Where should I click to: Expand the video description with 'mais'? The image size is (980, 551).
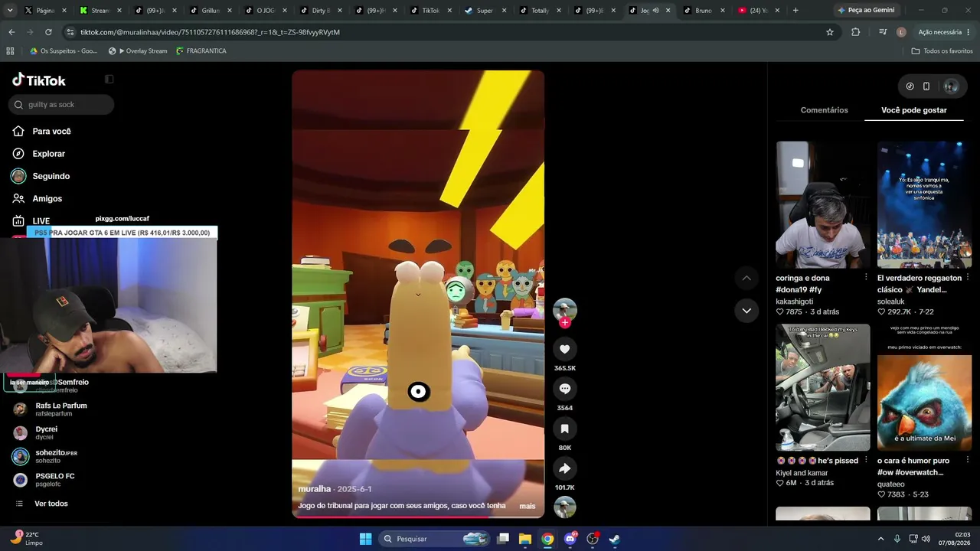point(528,506)
